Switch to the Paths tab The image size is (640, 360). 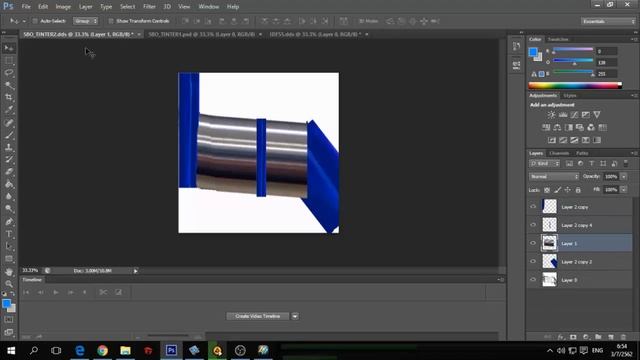[582, 153]
